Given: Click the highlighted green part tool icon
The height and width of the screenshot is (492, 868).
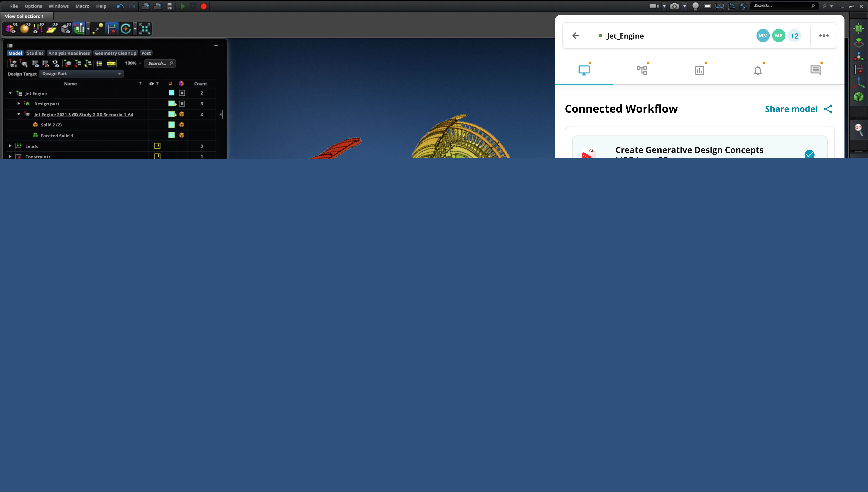Looking at the screenshot, I should point(79,28).
